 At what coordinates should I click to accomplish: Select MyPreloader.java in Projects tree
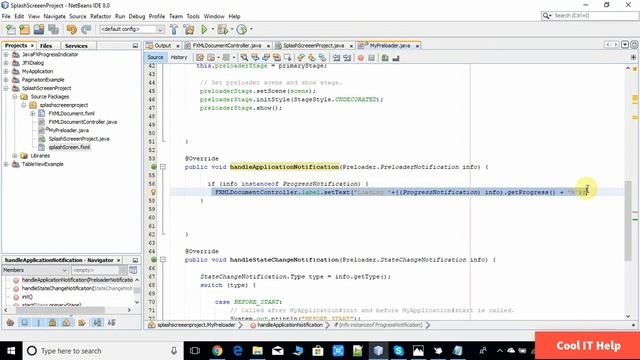(69, 130)
